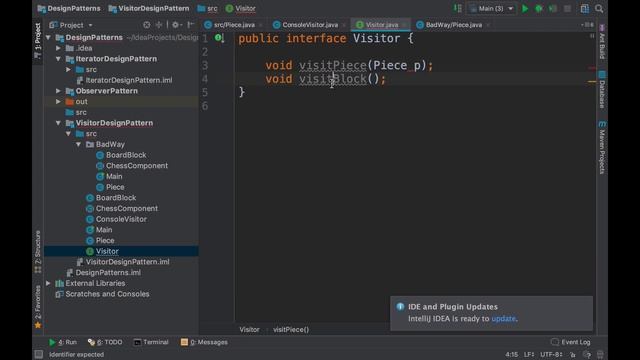Switch to the ConsoleVisitor.java tab
The image size is (640, 360).
[x=310, y=25]
